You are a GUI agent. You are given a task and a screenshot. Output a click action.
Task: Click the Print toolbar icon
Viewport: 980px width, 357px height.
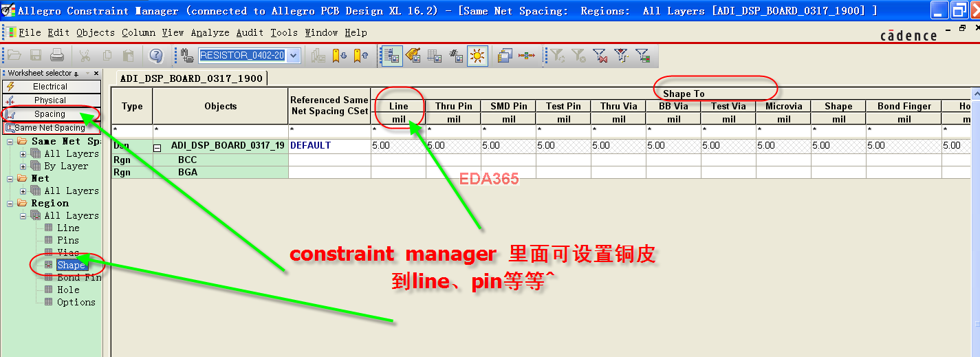click(57, 56)
